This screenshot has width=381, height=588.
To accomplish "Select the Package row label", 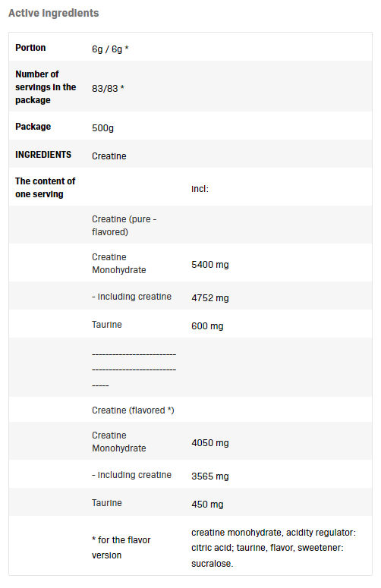I will [33, 127].
